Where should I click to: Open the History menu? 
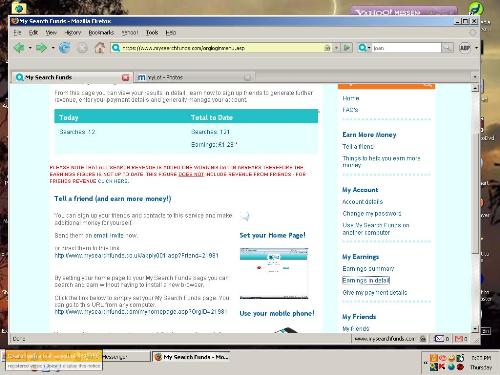click(73, 32)
